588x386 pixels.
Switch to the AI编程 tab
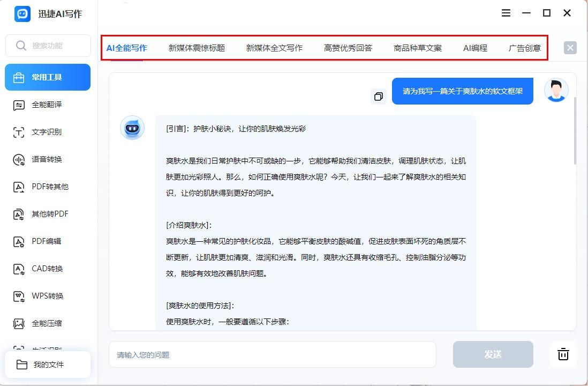pos(475,48)
